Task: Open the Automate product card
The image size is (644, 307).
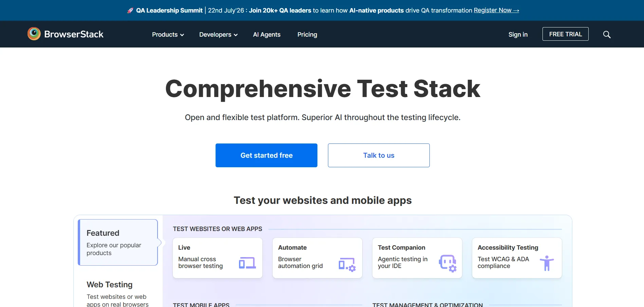Action: [317, 258]
